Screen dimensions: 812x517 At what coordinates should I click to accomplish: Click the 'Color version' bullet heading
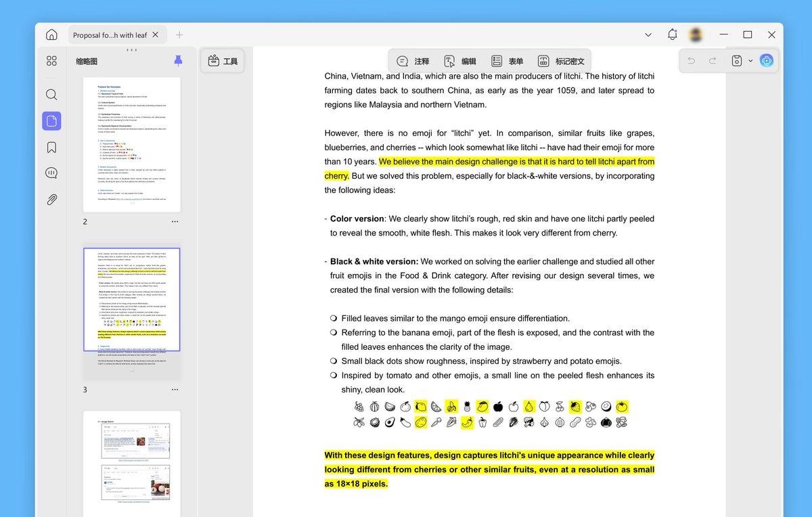357,219
